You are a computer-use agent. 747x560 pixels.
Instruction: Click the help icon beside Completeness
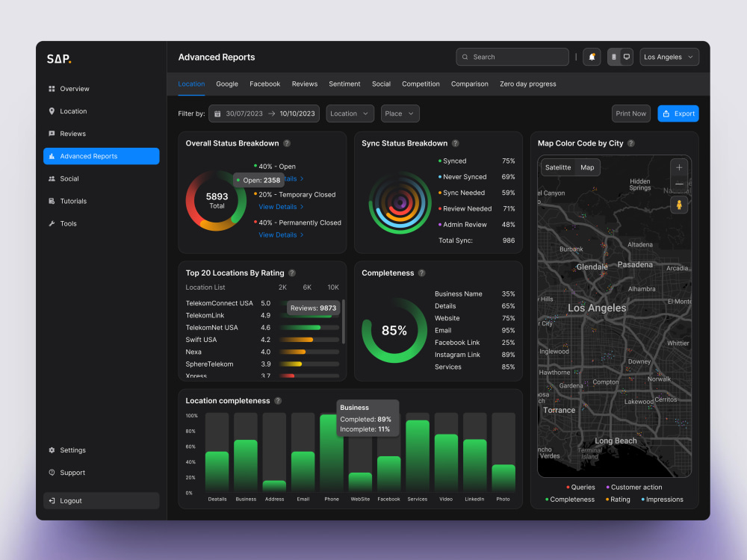click(x=421, y=273)
